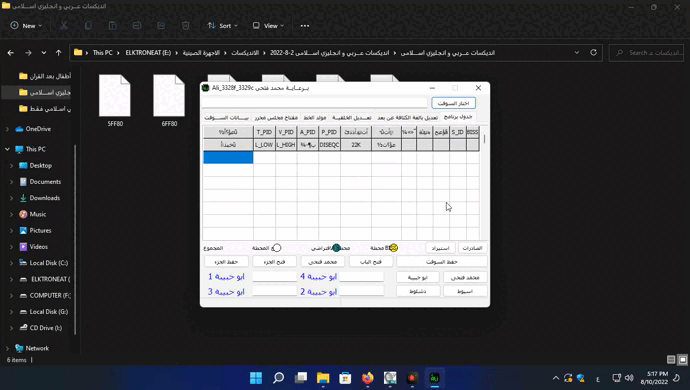Open Task View from taskbar
Viewport: 690px width, 390px height.
tap(301, 378)
